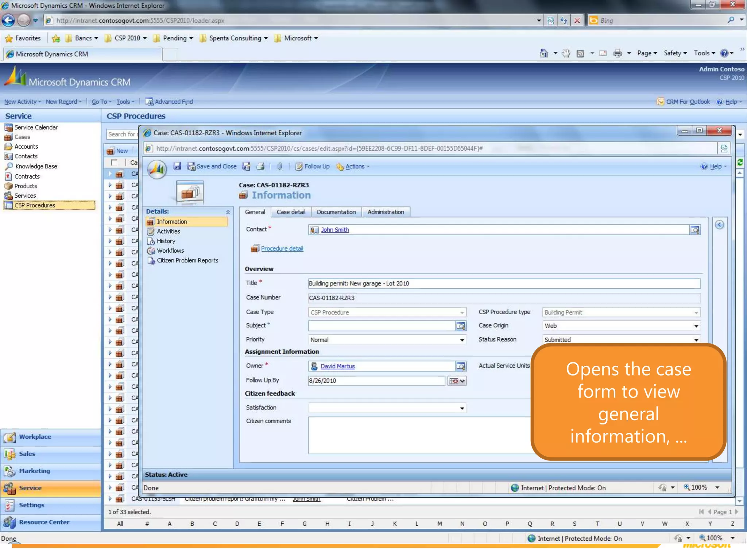Show All records in index bar
The image size is (747, 560).
(x=120, y=524)
